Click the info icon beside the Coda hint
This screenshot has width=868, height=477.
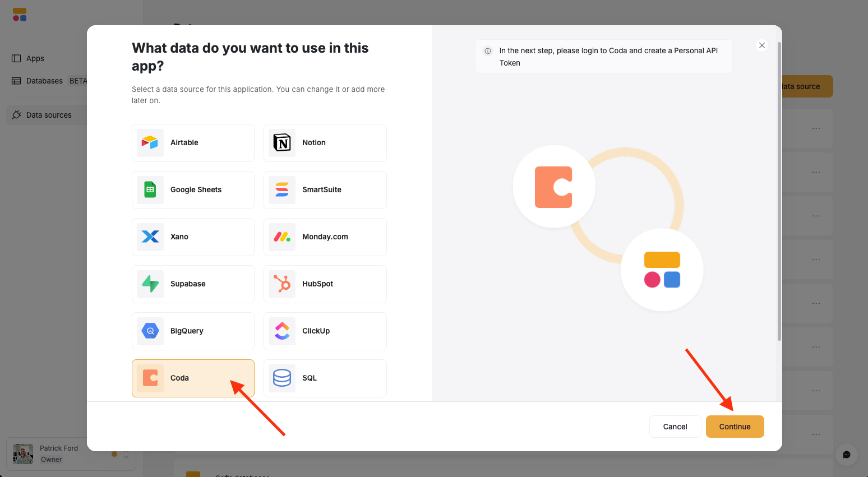pyautogui.click(x=488, y=51)
